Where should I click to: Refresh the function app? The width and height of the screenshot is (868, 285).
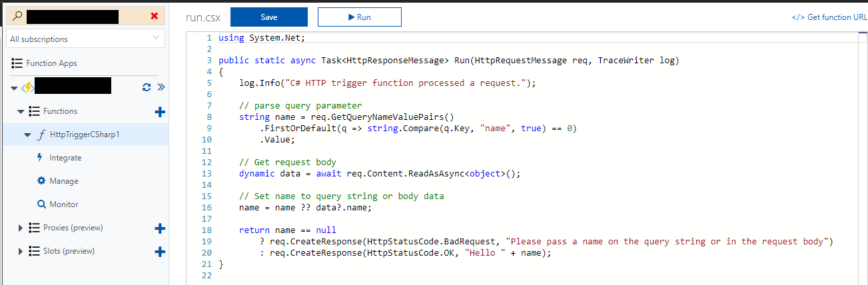[x=147, y=87]
